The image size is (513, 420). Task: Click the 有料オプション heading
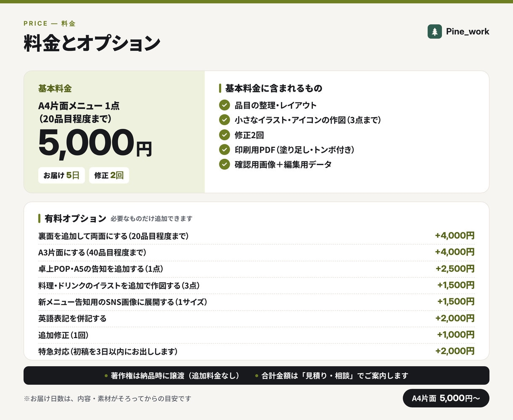[75, 218]
